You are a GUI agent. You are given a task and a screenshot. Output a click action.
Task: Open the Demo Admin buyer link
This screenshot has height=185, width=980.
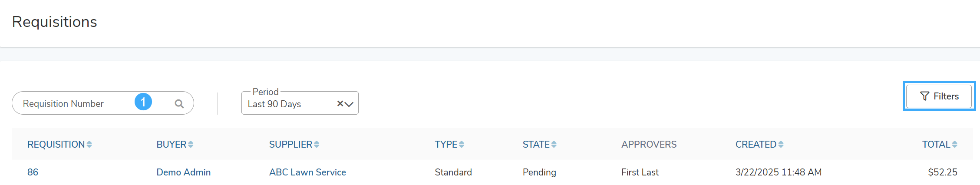184,172
